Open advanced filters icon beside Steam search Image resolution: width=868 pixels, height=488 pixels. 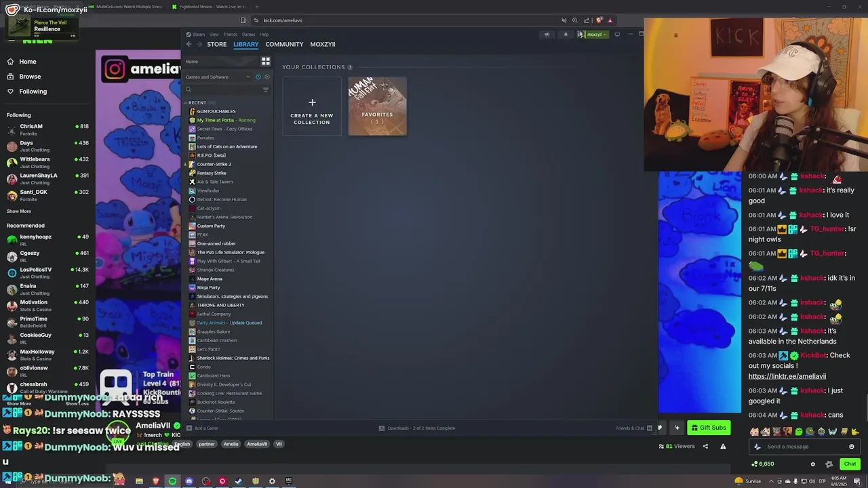click(266, 89)
